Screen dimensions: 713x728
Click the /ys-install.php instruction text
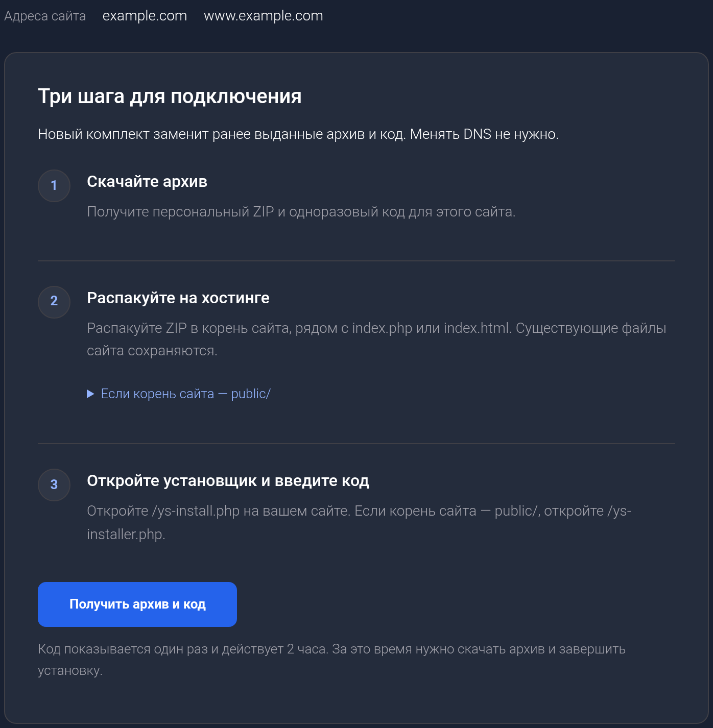tap(359, 522)
